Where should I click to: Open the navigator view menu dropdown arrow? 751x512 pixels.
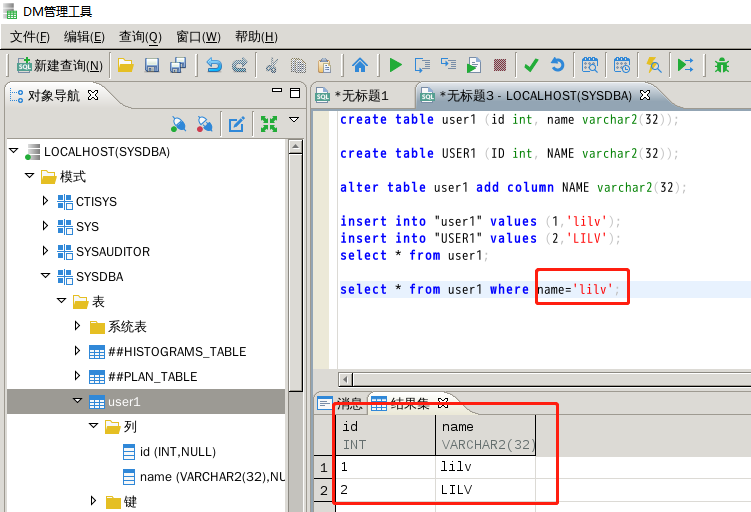294,120
